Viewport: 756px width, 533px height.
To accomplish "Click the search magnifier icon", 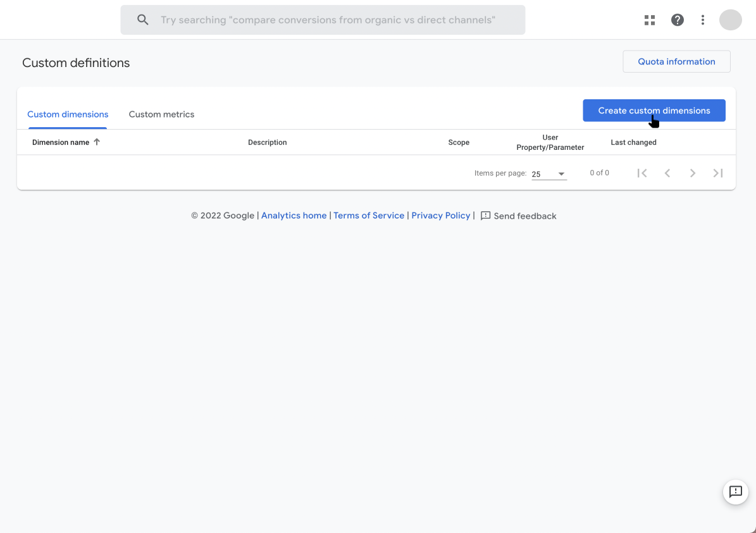I will tap(143, 20).
